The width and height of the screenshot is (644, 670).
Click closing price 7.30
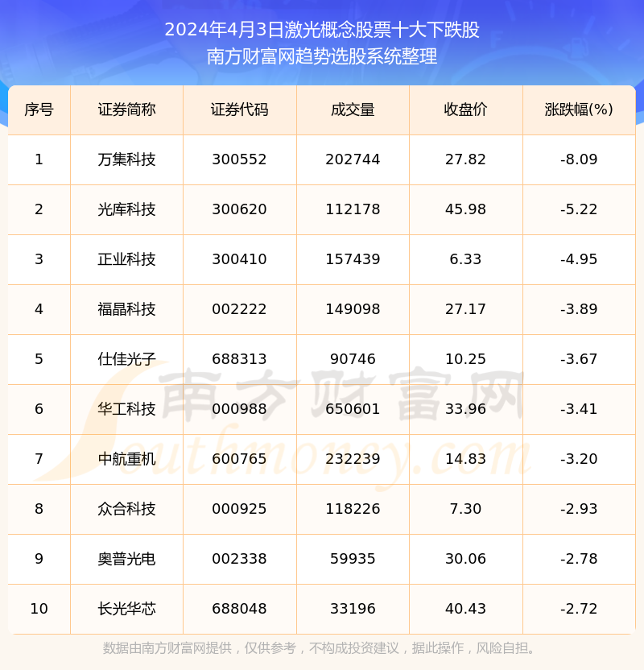[x=465, y=509]
